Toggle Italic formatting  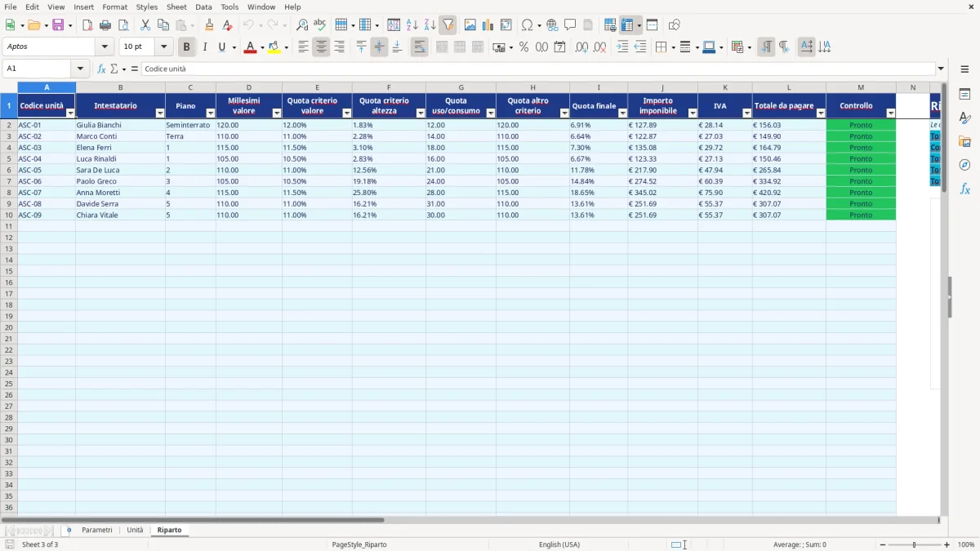tap(204, 47)
